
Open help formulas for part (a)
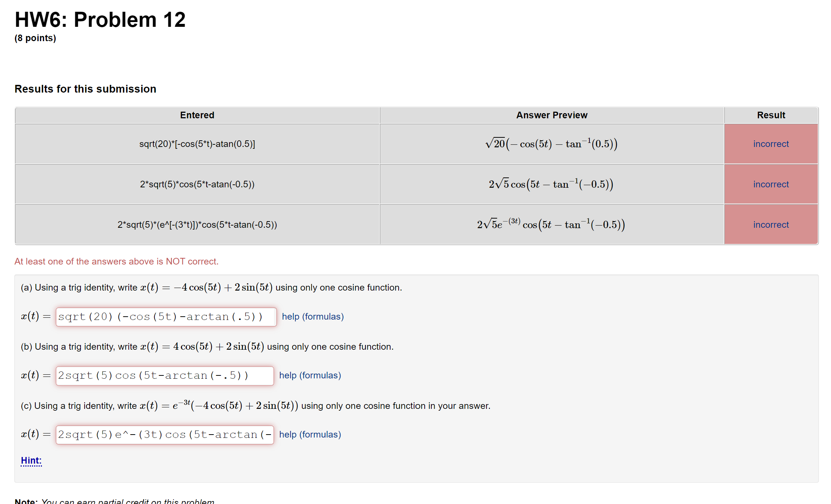[313, 316]
